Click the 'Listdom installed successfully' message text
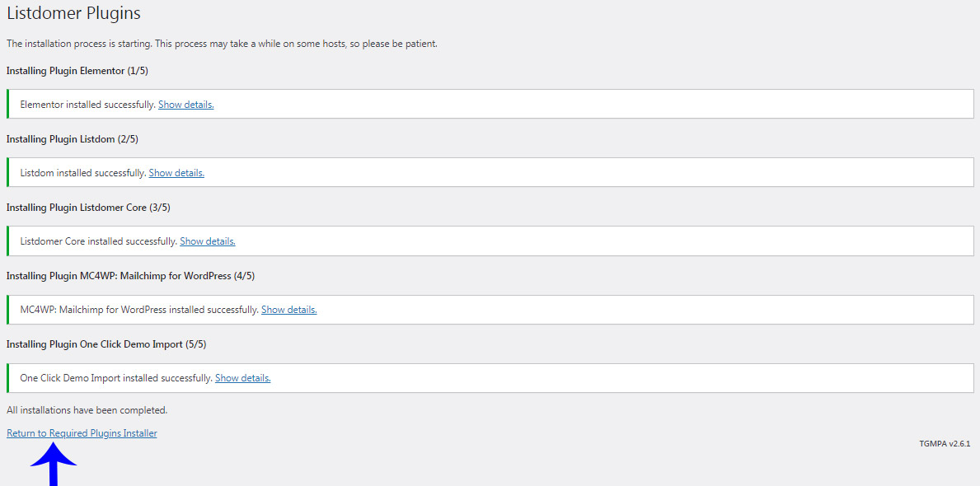The width and height of the screenshot is (980, 486). (x=82, y=173)
